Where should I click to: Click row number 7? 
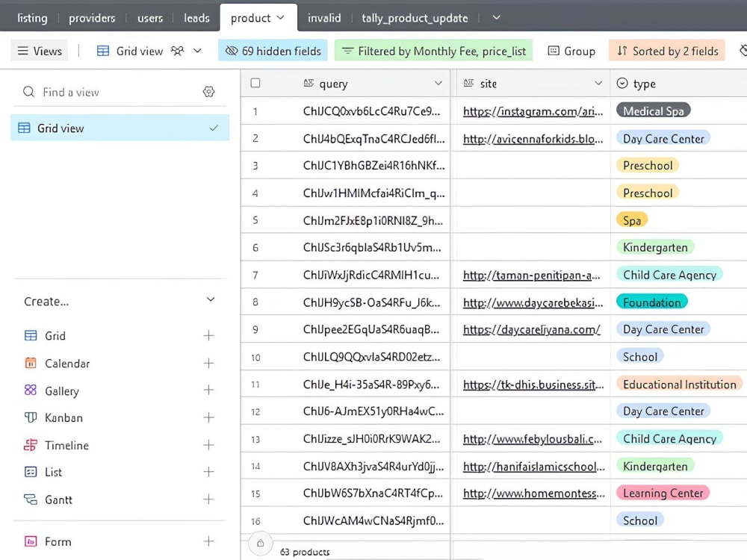pyautogui.click(x=255, y=276)
